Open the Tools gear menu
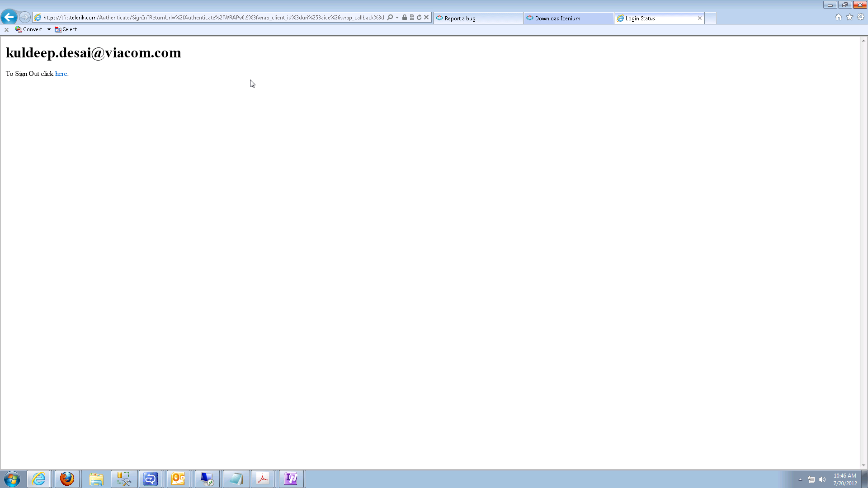Viewport: 868px width, 488px height. (861, 17)
